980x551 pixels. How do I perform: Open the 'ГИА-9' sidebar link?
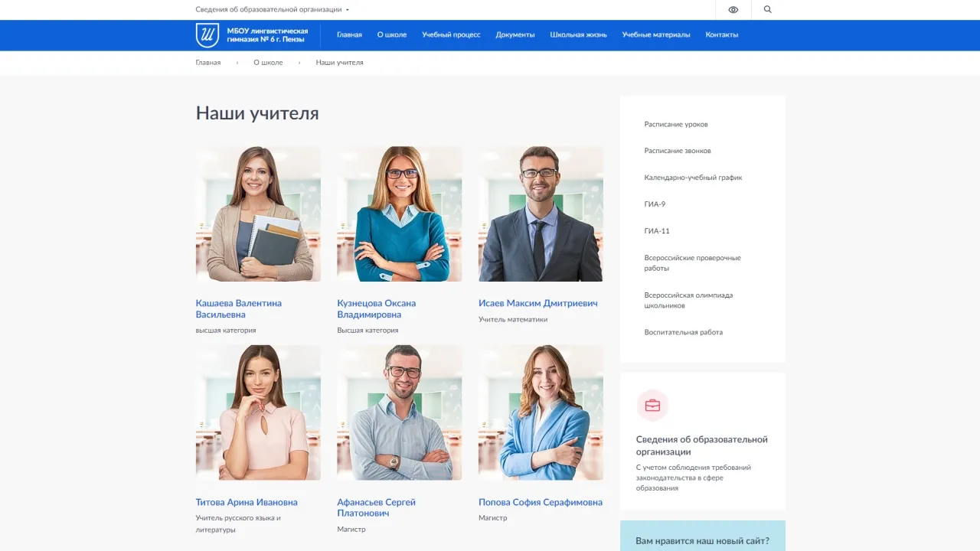(655, 204)
